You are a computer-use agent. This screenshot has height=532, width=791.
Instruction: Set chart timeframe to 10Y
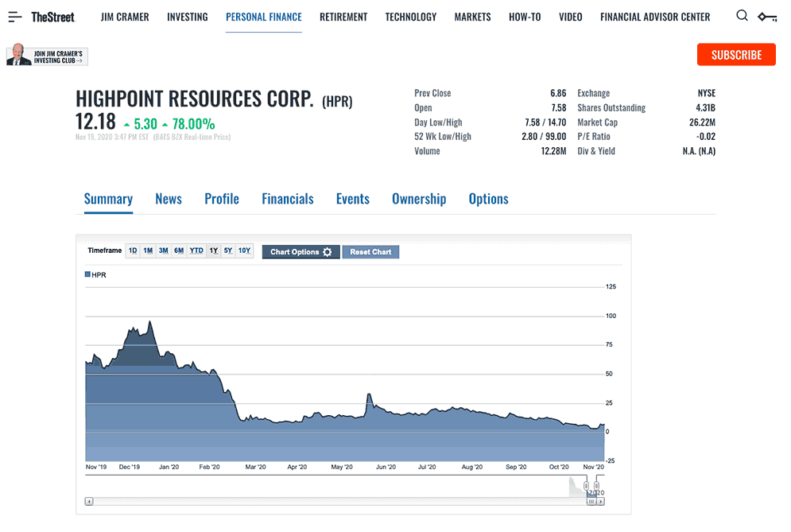point(245,250)
